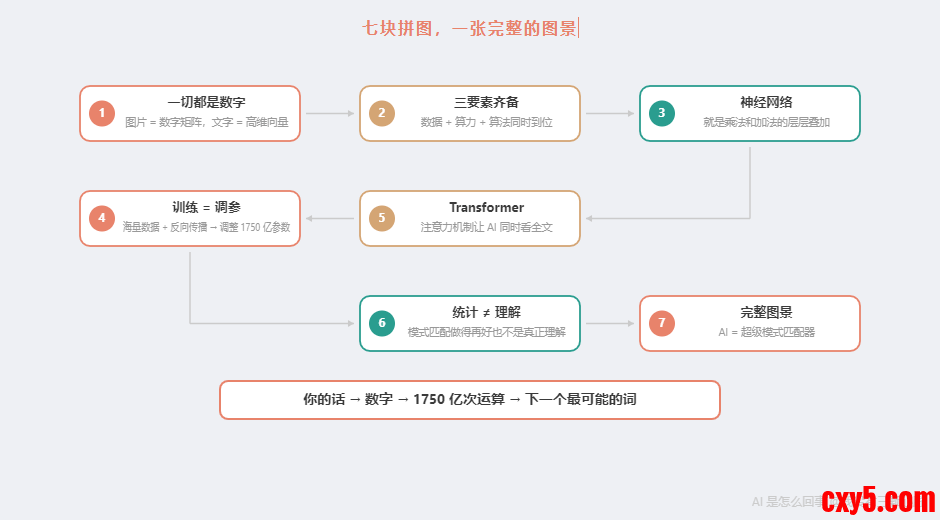
Task: Click the 神经网络 card title
Action: [766, 102]
